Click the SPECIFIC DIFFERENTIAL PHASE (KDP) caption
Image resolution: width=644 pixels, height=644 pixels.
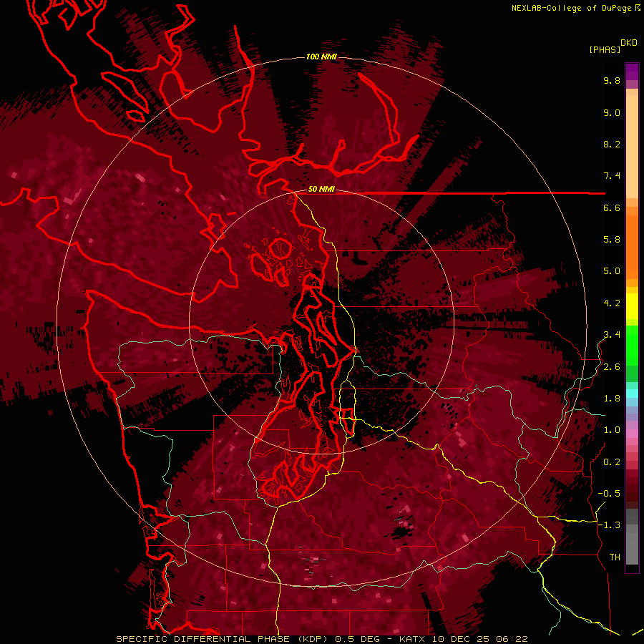click(223, 639)
